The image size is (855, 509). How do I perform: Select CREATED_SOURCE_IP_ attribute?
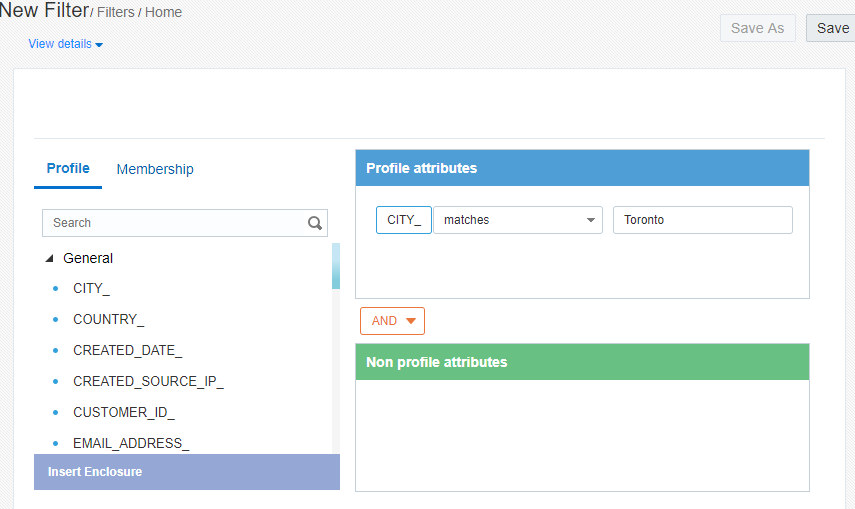pos(148,381)
